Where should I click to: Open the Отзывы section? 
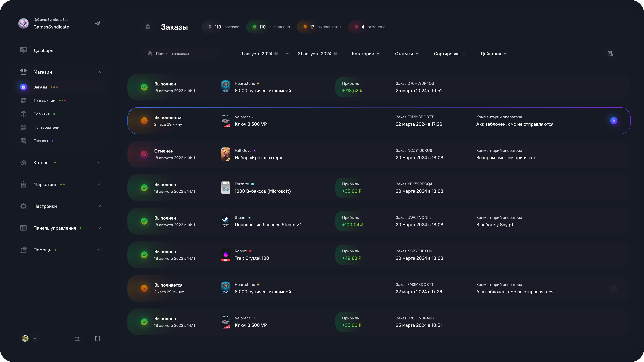(x=41, y=141)
